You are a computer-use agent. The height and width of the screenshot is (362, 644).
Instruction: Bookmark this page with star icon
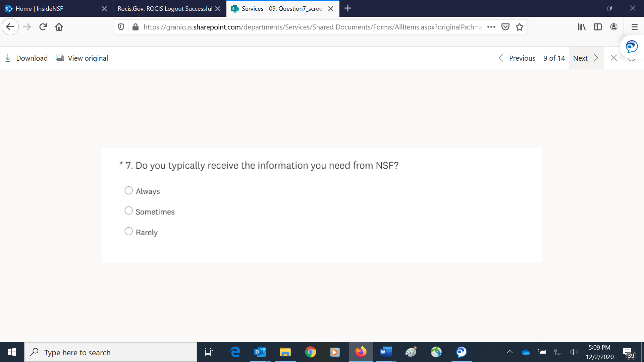520,27
